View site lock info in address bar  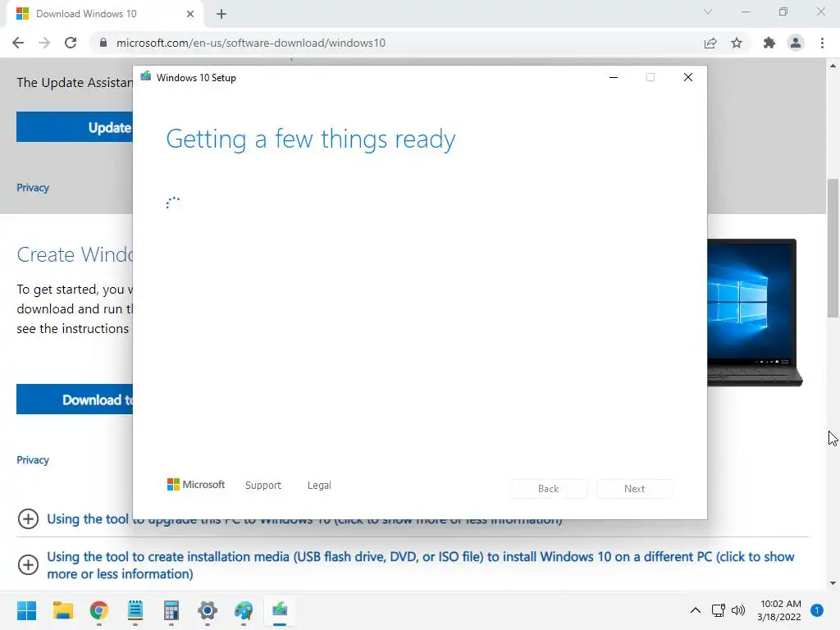(x=103, y=43)
